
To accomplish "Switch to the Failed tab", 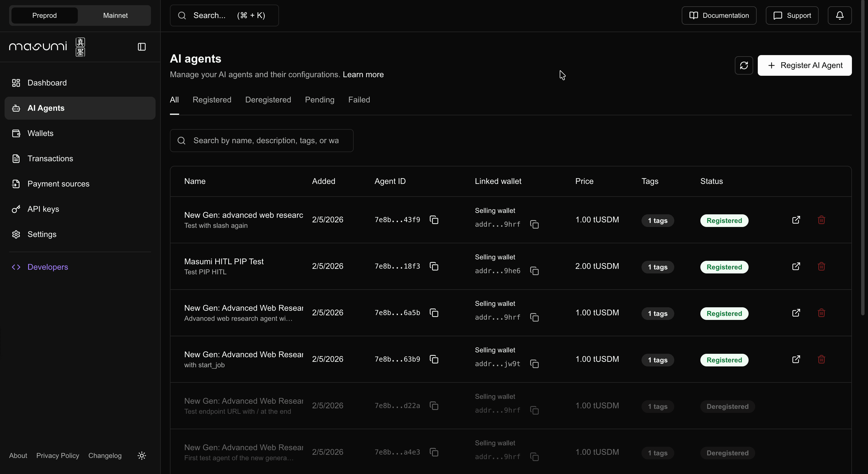I will click(x=359, y=100).
